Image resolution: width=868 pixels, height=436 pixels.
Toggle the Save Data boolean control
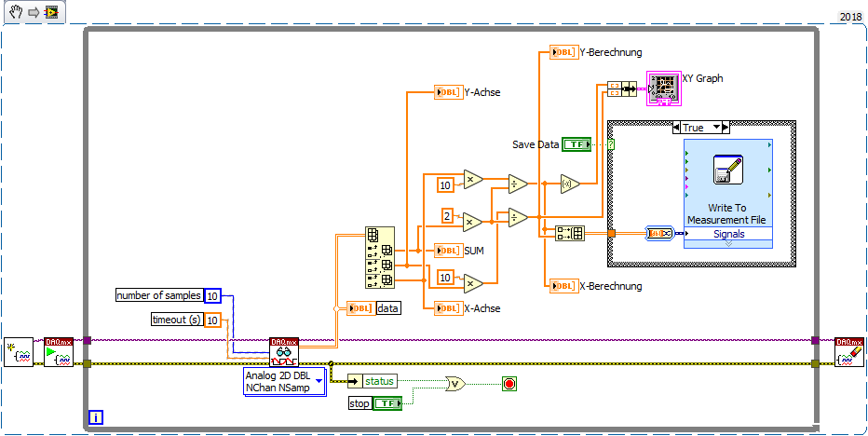coord(576,144)
